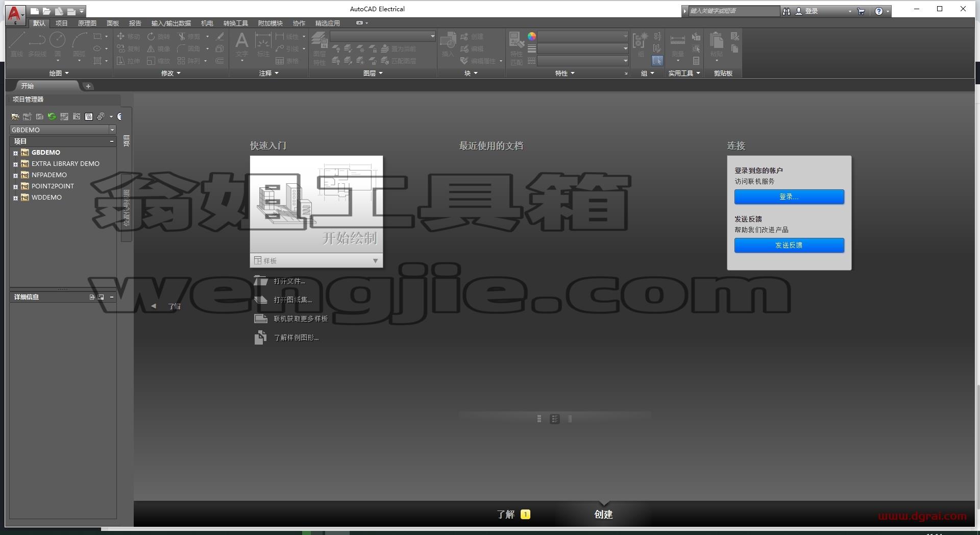Click the object color wheel swatch
980x535 pixels.
(x=532, y=36)
